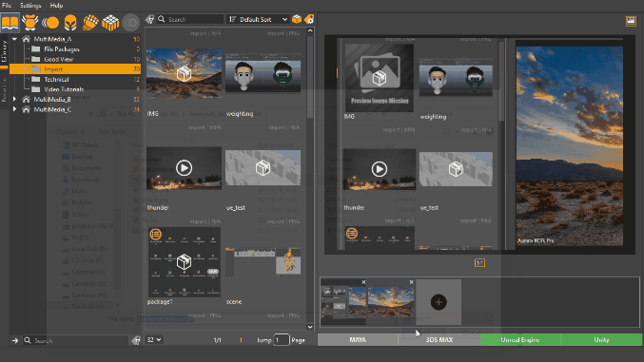Click the asset list scroll-up arrow
644x362 pixels.
(x=310, y=30)
